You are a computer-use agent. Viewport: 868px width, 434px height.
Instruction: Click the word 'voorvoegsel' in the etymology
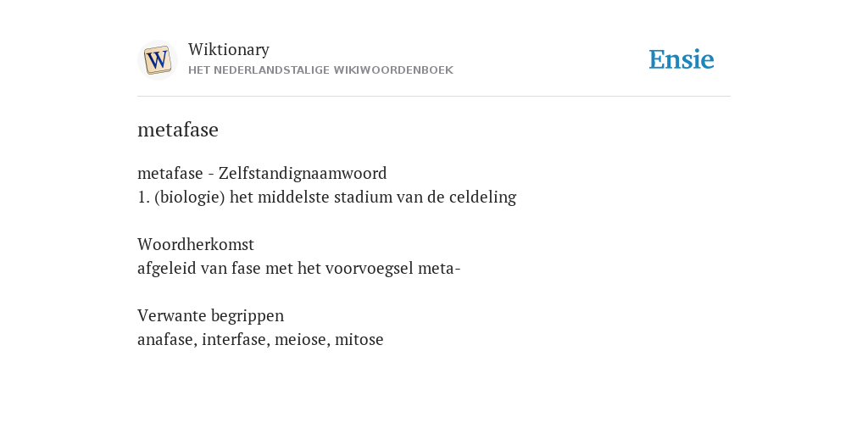click(x=370, y=269)
